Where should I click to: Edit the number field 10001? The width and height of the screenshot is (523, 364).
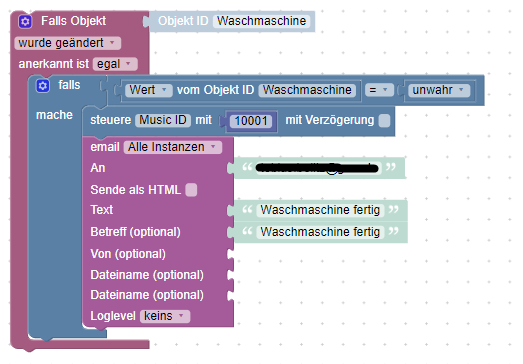251,121
